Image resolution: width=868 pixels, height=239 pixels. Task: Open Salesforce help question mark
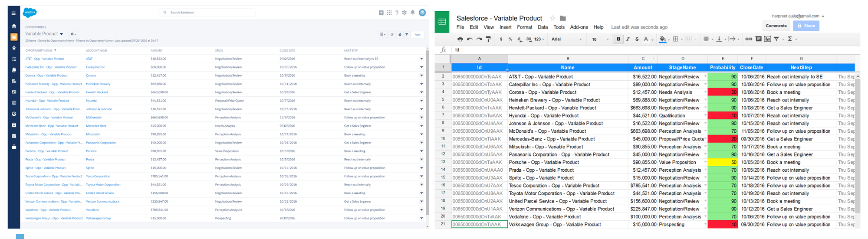(x=397, y=13)
